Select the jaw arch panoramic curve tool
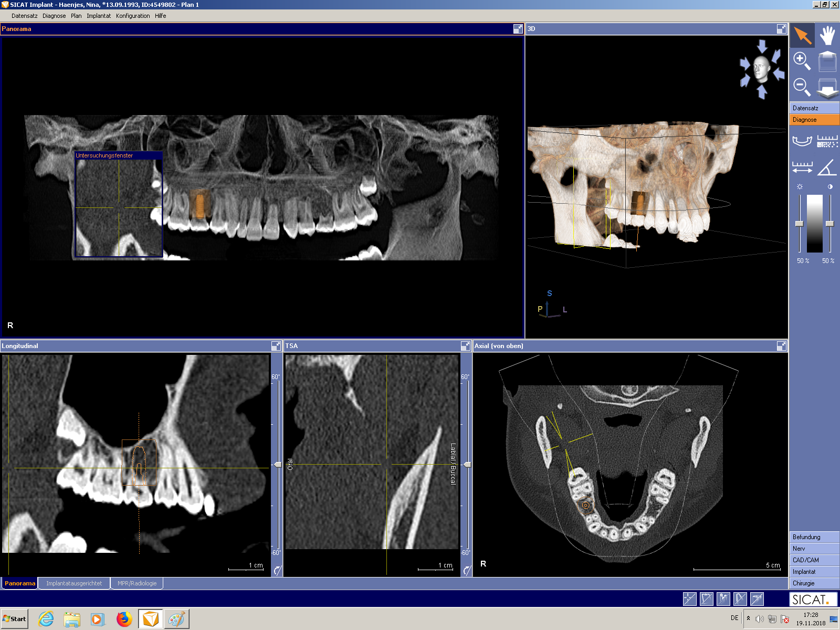 coord(802,141)
